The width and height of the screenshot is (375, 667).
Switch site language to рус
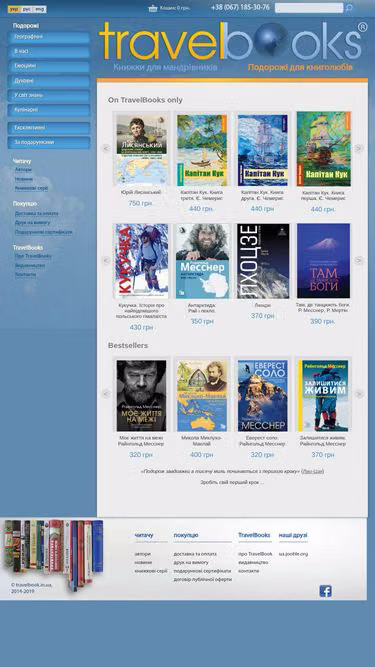pyautogui.click(x=27, y=9)
